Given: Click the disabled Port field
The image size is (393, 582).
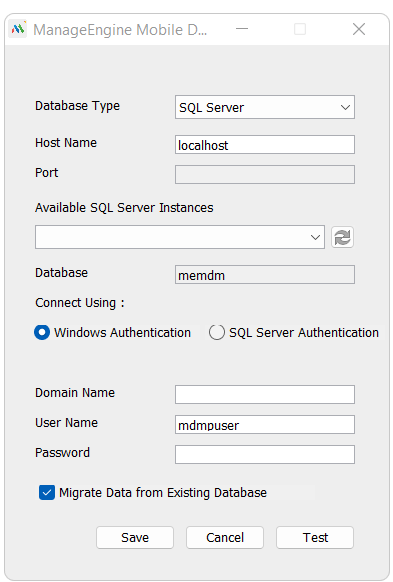Looking at the screenshot, I should [x=265, y=174].
